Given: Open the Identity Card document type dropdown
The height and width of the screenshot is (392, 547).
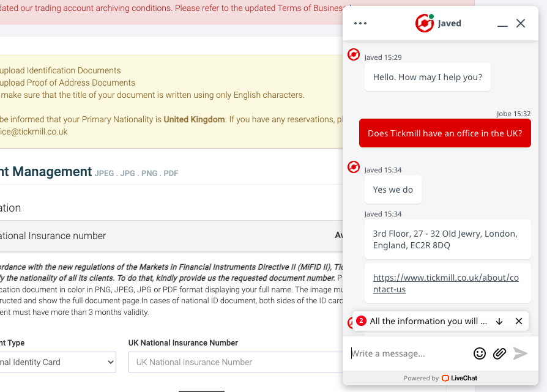Looking at the screenshot, I should pos(58,362).
